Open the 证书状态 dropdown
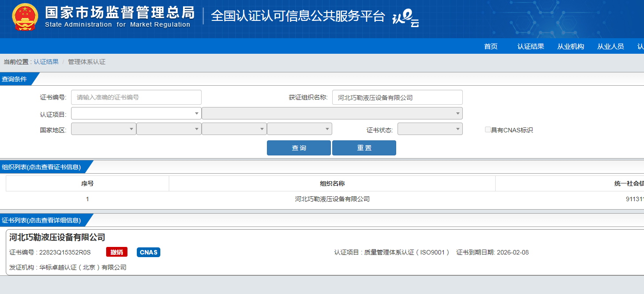644x294 pixels. pos(430,129)
